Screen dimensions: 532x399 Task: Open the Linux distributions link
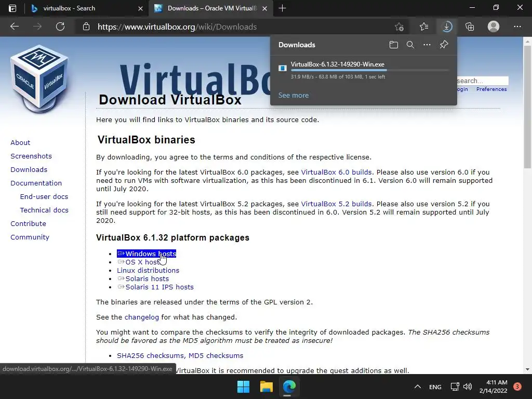point(148,270)
